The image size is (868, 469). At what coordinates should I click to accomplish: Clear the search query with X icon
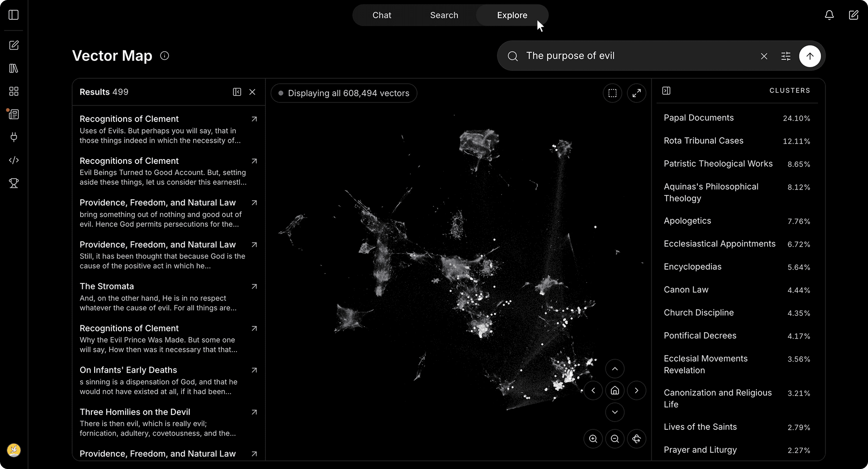point(764,56)
